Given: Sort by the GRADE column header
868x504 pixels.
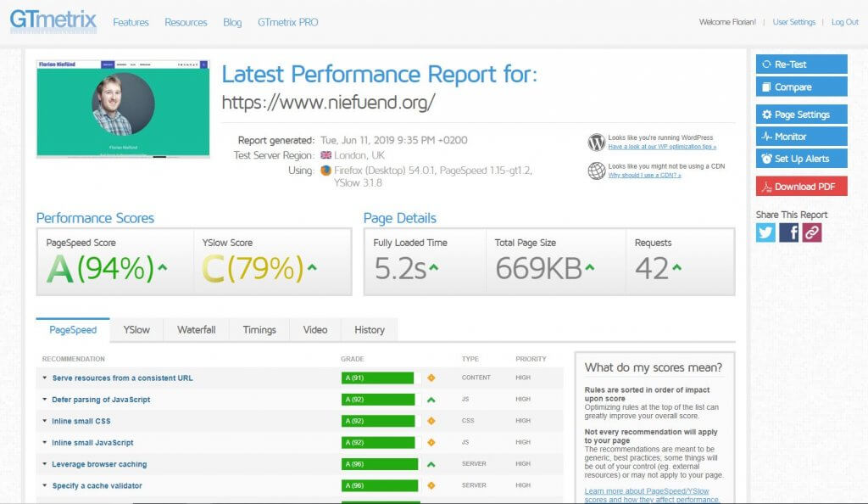Looking at the screenshot, I should 352,359.
